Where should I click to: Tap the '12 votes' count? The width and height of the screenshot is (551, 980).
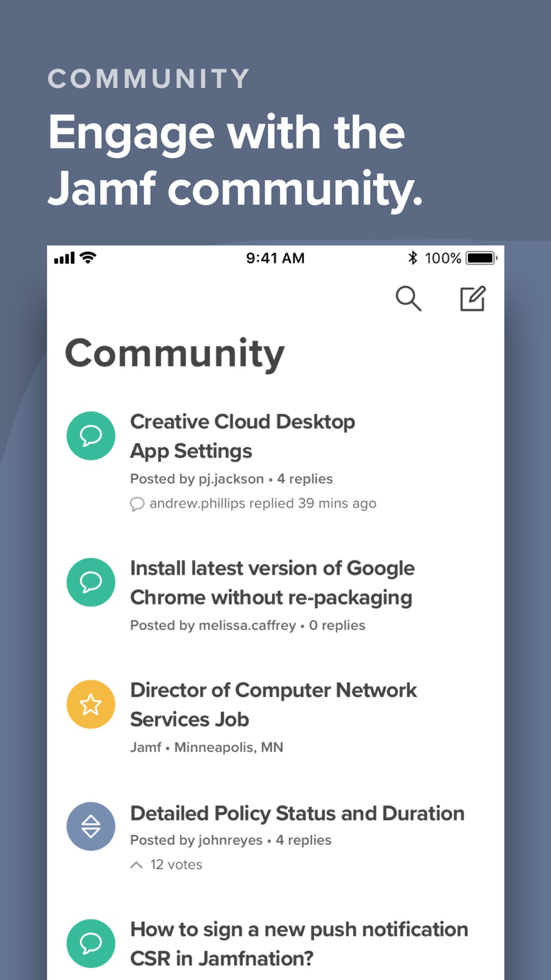[x=176, y=865]
